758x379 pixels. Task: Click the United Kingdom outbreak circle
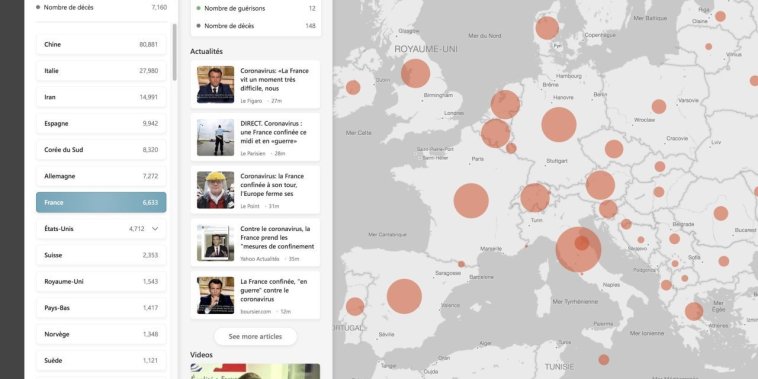(415, 73)
